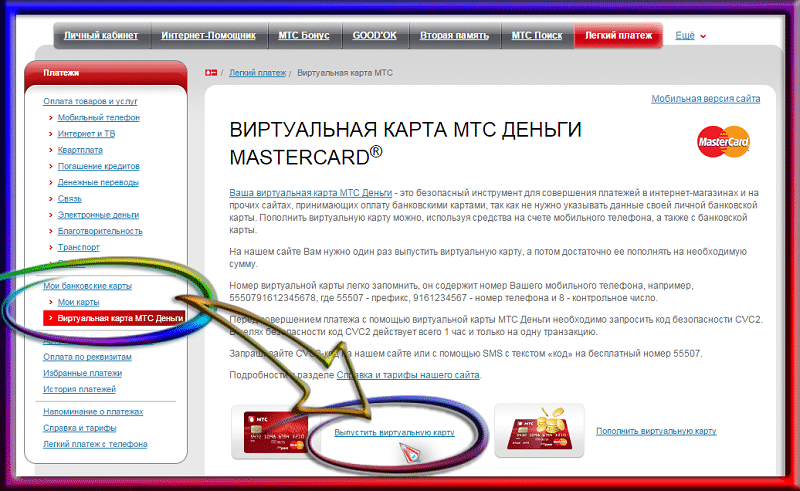Expand the Ещё dropdown menu
Viewport: 800px width, 491px height.
690,36
